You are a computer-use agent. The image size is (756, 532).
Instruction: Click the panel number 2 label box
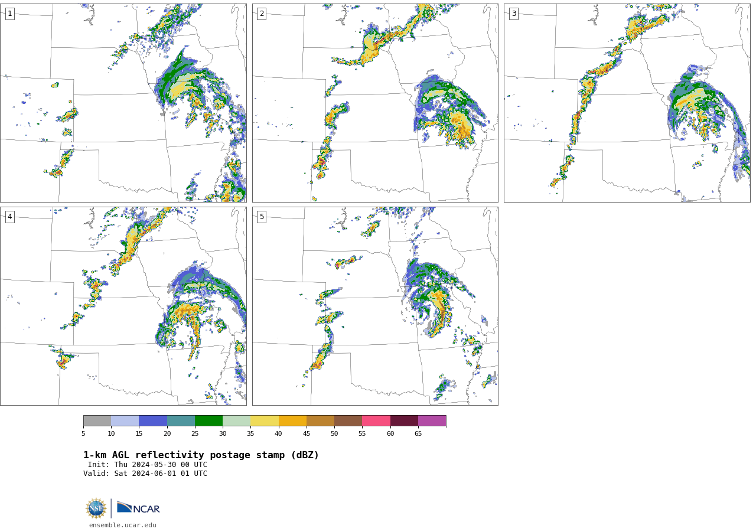pyautogui.click(x=262, y=14)
